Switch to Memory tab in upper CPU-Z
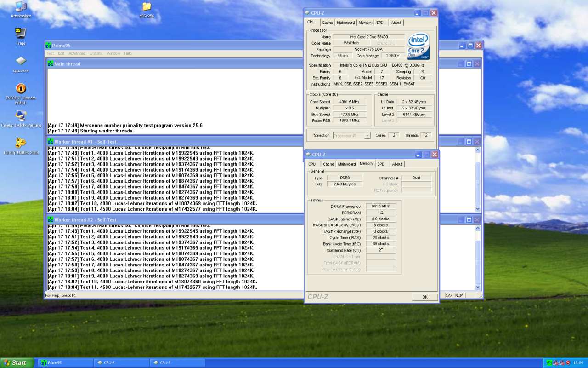The width and height of the screenshot is (588, 368). click(x=365, y=23)
